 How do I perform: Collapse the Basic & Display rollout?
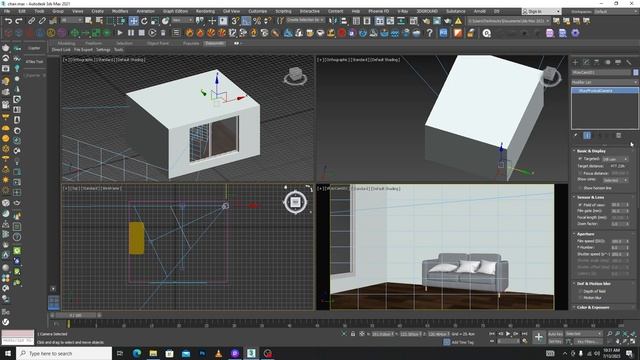click(x=591, y=151)
